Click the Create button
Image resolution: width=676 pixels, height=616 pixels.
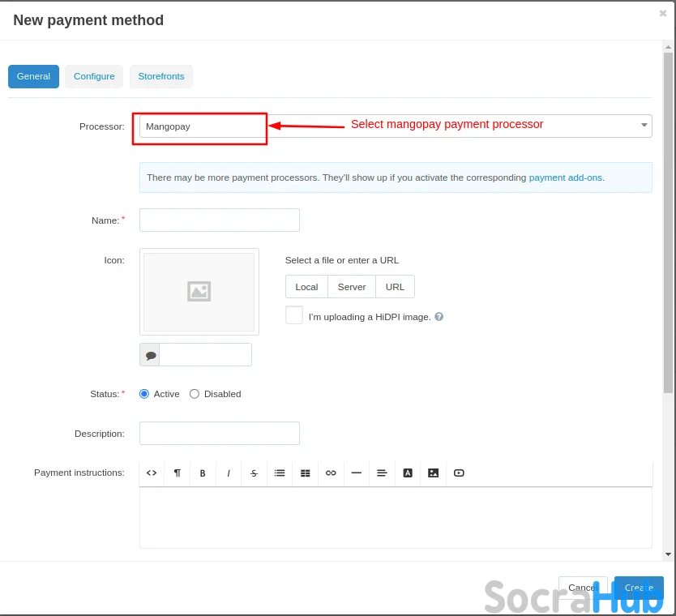click(639, 588)
